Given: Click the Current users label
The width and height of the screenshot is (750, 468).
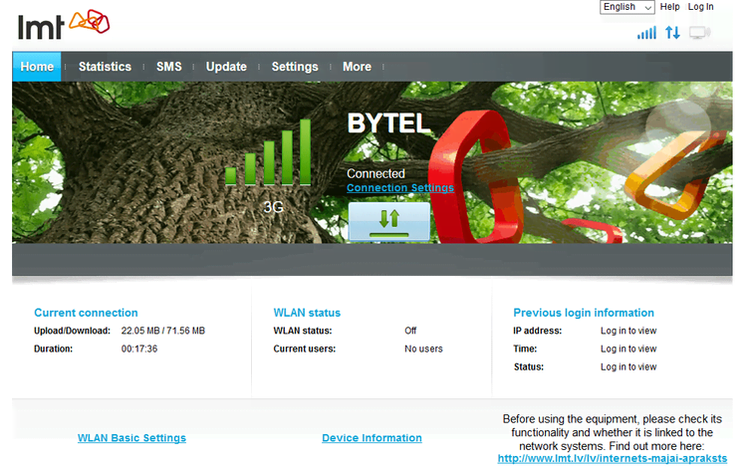Looking at the screenshot, I should (305, 349).
